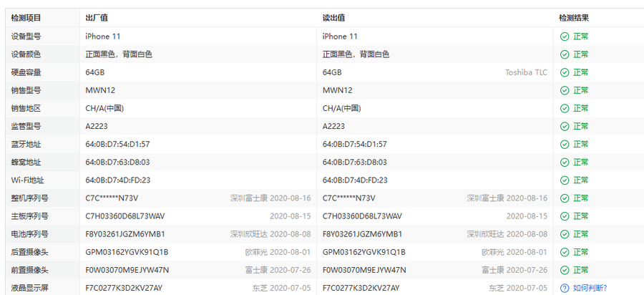
Task: Select the 检测项目 column header
Action: pyautogui.click(x=26, y=18)
